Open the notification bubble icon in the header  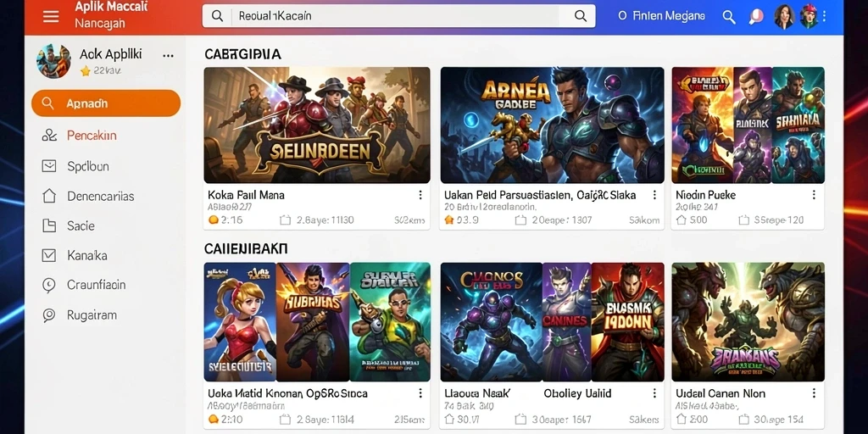coord(755,17)
